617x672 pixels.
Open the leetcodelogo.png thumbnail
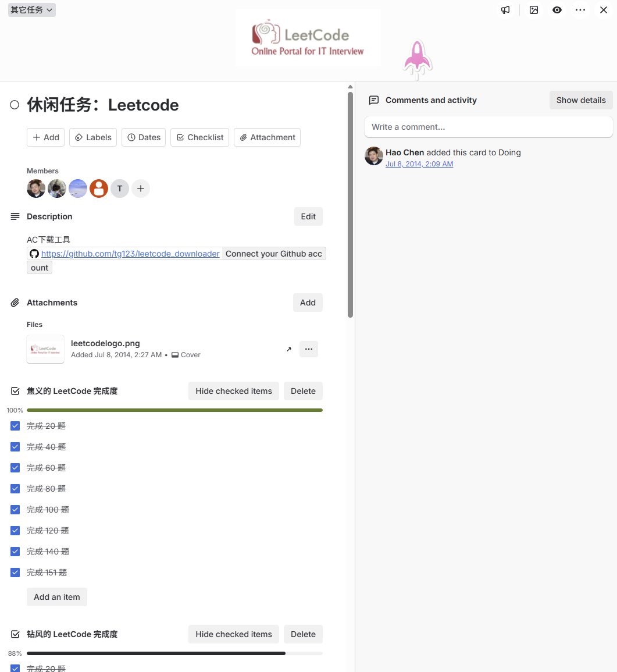[x=45, y=349]
